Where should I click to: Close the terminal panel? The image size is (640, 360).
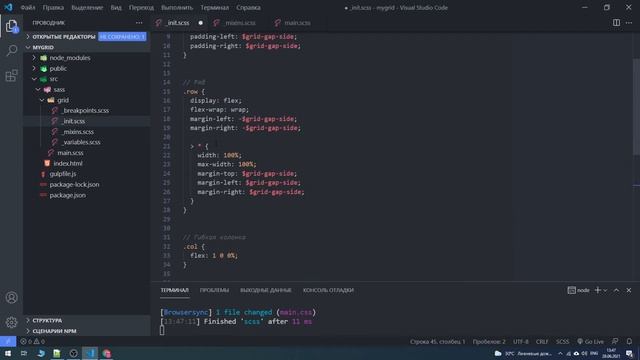(629, 290)
